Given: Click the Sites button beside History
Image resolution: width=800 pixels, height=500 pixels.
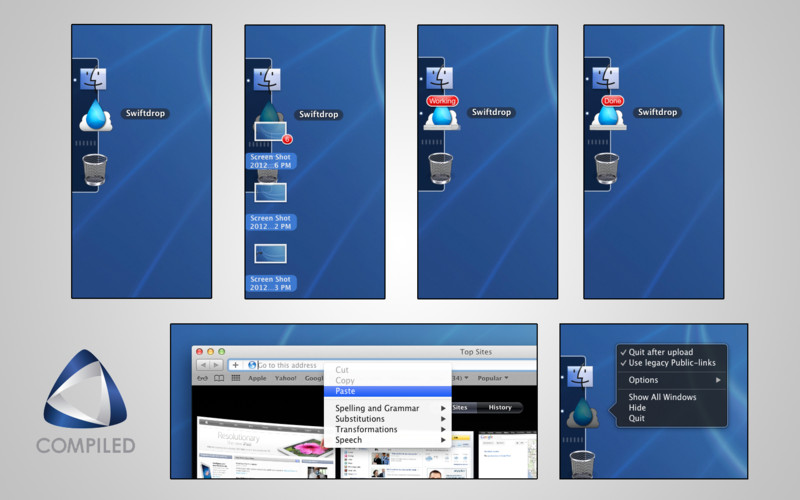Looking at the screenshot, I should coord(463,407).
